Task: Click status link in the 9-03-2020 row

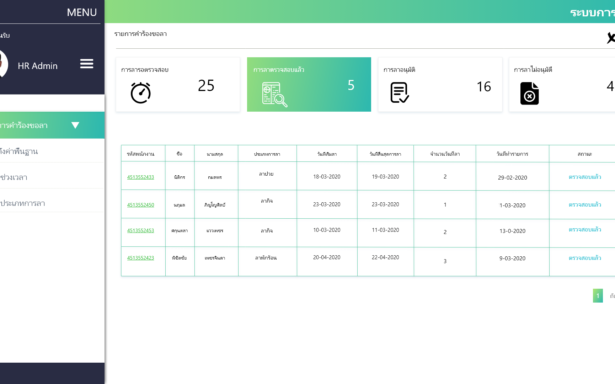Action: (x=585, y=258)
